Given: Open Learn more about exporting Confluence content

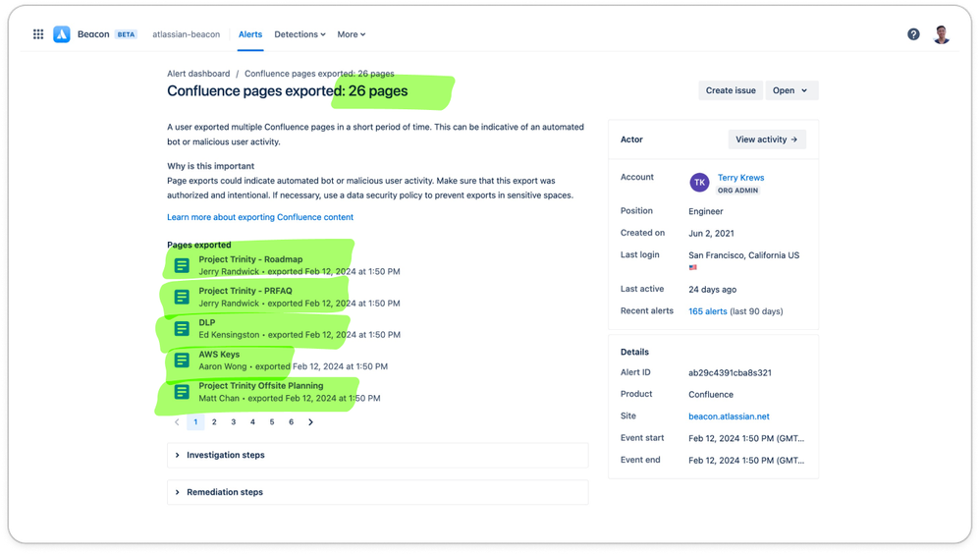Looking at the screenshot, I should pyautogui.click(x=260, y=217).
